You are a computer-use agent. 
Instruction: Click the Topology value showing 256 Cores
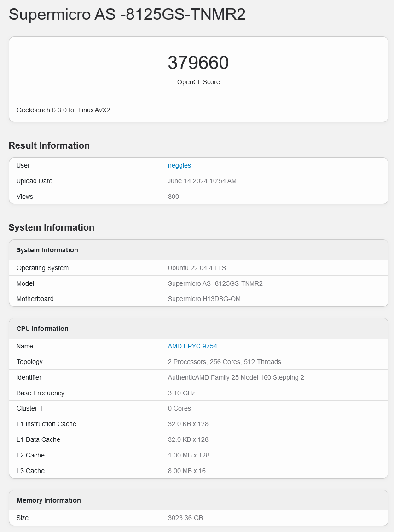224,362
